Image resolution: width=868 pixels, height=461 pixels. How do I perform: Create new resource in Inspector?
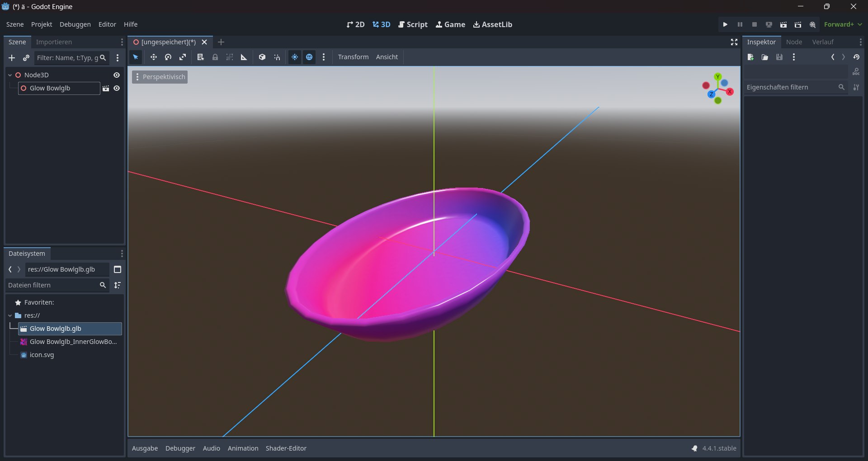click(x=750, y=57)
